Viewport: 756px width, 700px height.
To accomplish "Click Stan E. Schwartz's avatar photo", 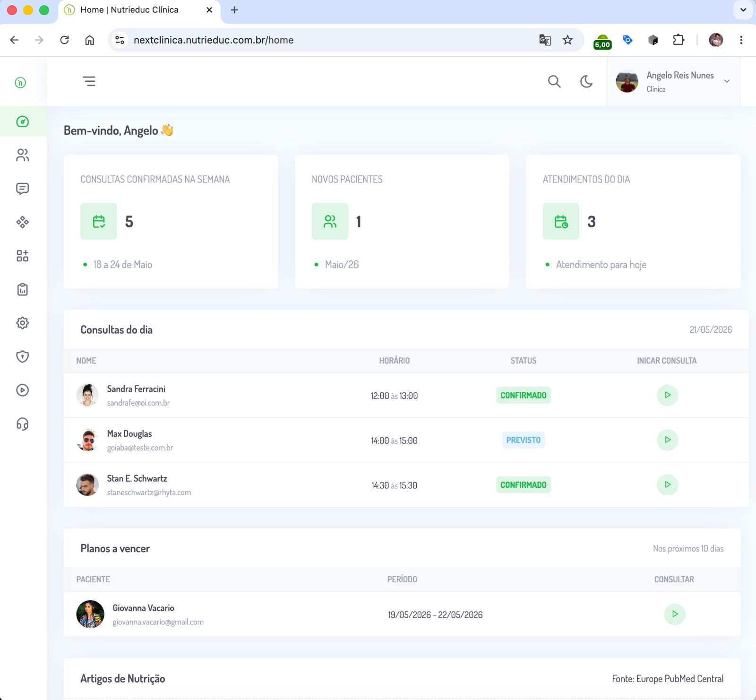I will [87, 485].
